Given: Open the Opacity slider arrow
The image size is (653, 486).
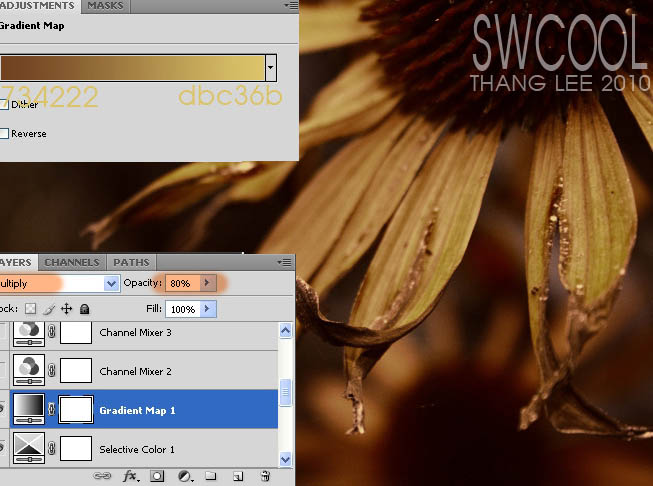Looking at the screenshot, I should pos(208,283).
